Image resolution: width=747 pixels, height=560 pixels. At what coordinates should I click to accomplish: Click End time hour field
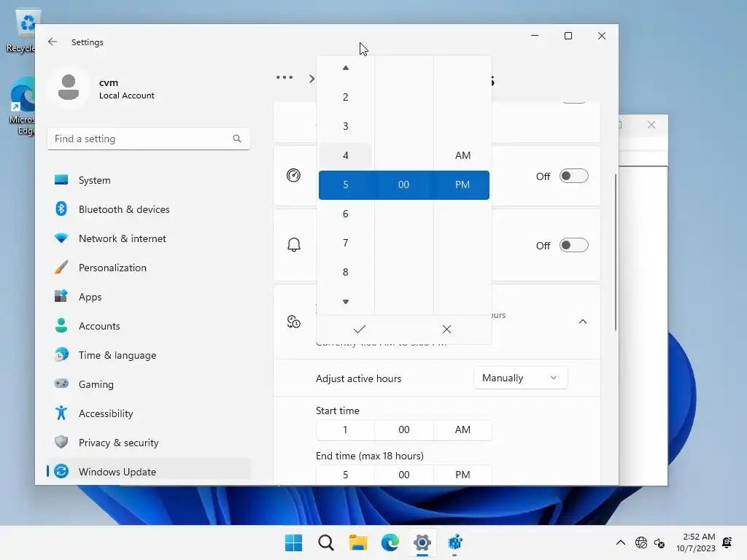point(345,475)
